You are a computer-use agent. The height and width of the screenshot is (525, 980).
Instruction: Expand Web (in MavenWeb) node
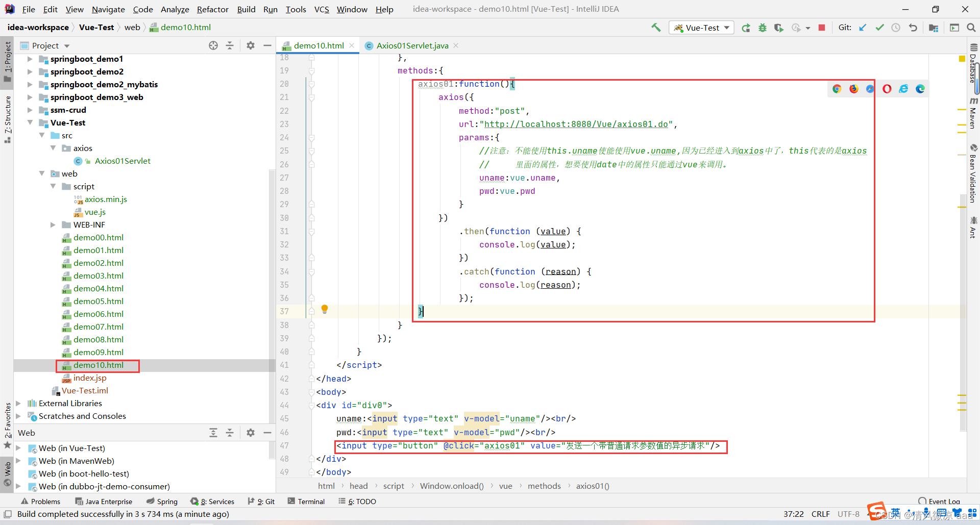coord(18,461)
